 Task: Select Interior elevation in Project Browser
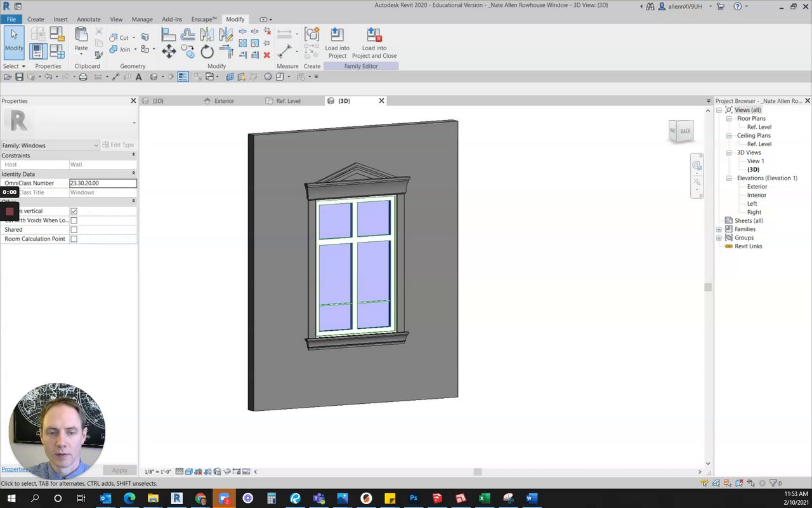(757, 196)
